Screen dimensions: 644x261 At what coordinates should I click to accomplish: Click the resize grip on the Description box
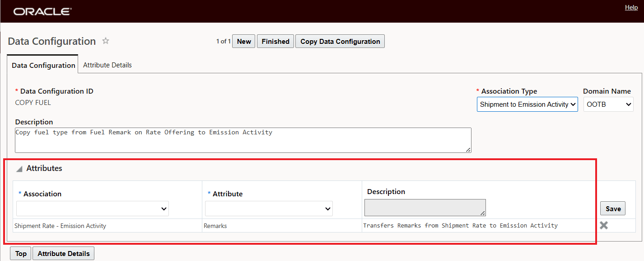[x=468, y=150]
